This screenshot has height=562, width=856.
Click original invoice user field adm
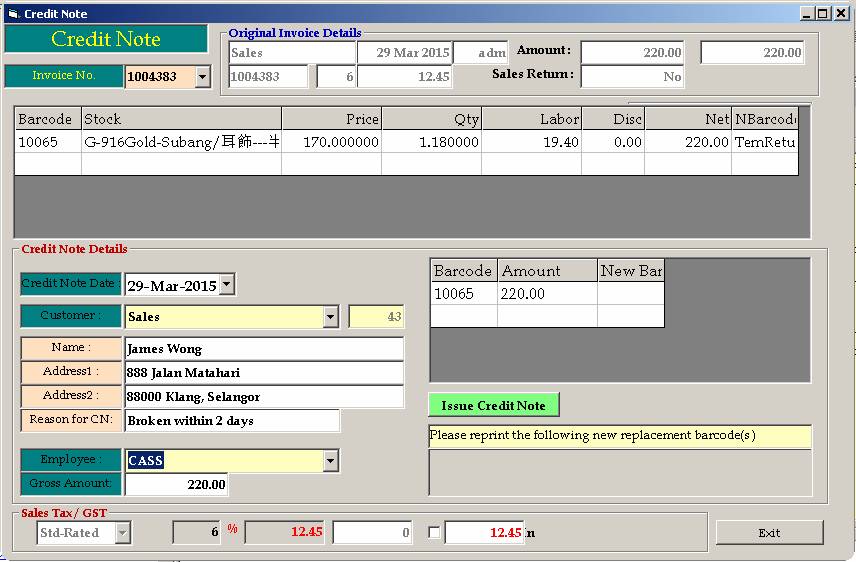481,53
